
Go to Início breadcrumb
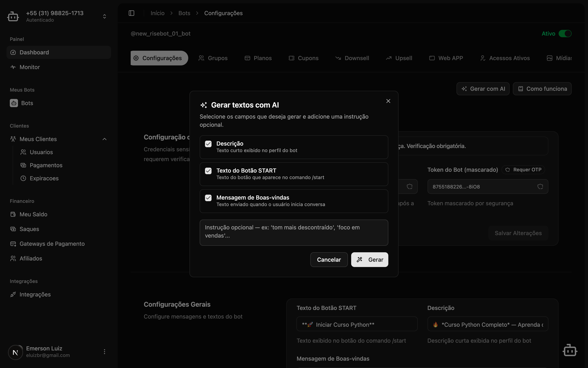(157, 13)
